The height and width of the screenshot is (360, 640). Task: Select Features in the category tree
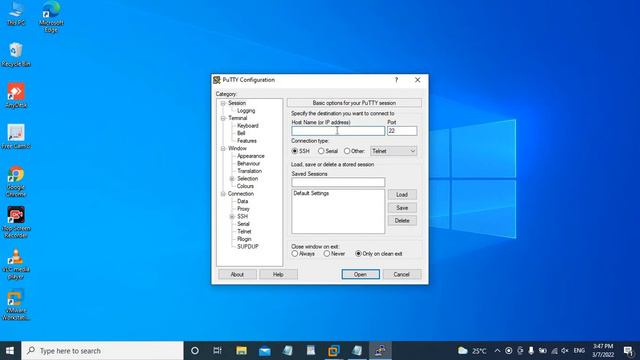coord(247,141)
